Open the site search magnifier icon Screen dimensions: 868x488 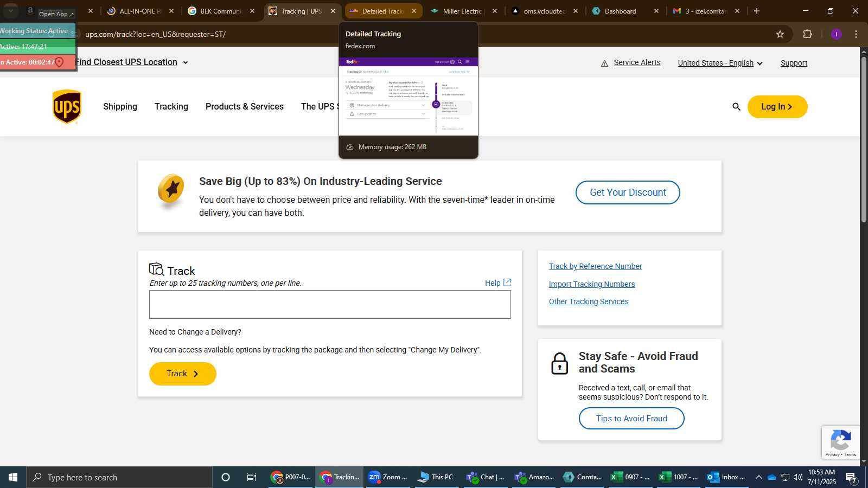coord(736,107)
